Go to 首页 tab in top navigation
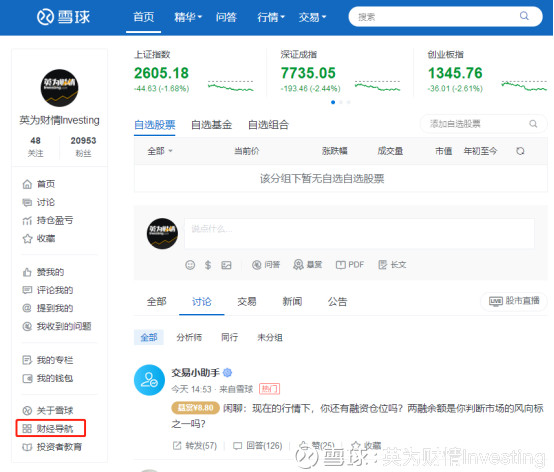The width and height of the screenshot is (554, 472). tap(143, 17)
